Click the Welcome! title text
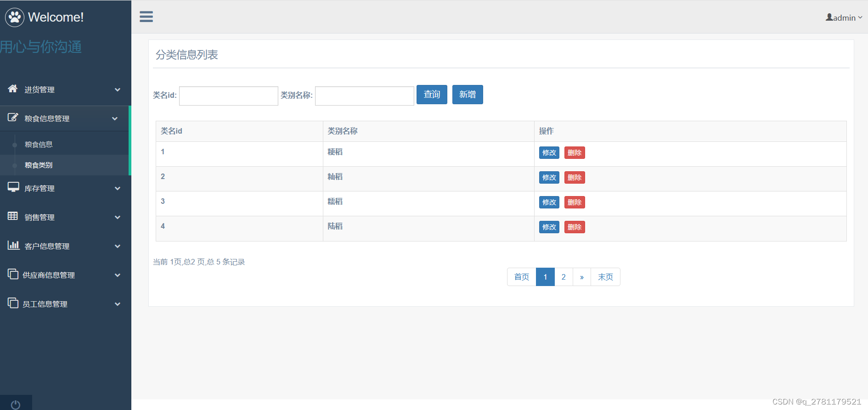The height and width of the screenshot is (410, 868). pos(56,17)
